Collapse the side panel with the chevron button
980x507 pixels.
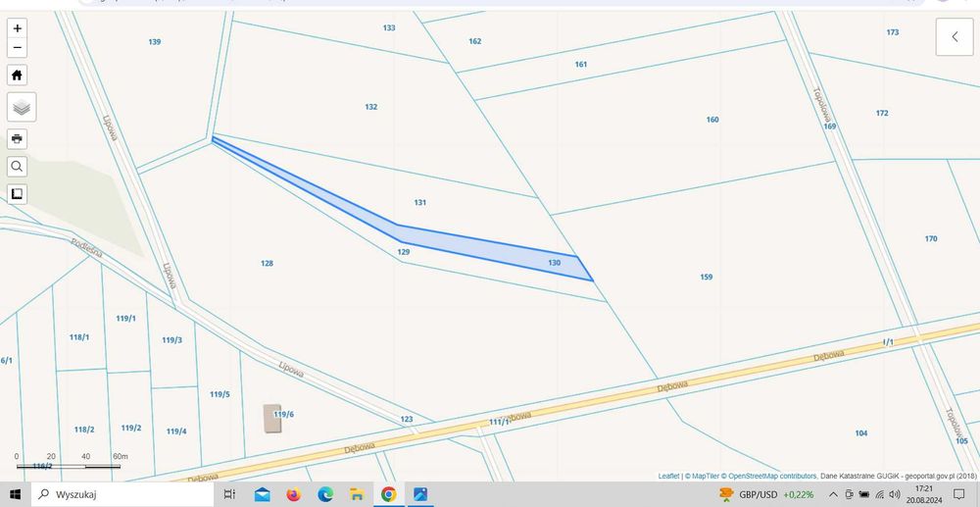point(955,37)
